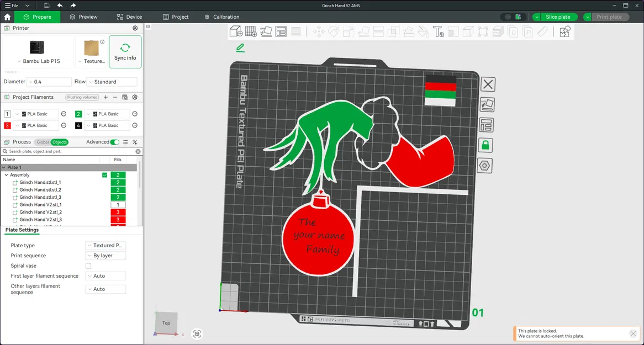The height and width of the screenshot is (345, 644).
Task: Click the Sync info button
Action: pos(125,52)
